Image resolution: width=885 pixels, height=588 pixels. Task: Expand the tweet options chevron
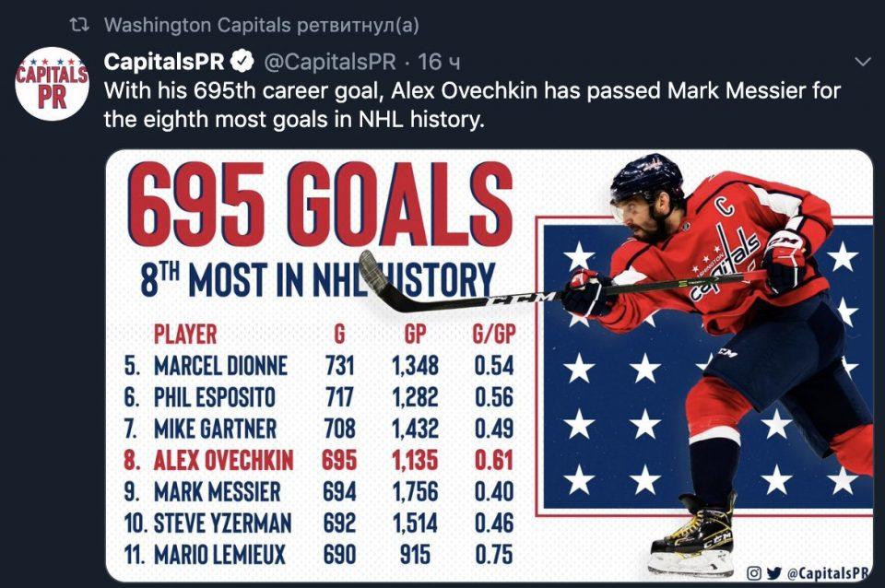pyautogui.click(x=863, y=62)
